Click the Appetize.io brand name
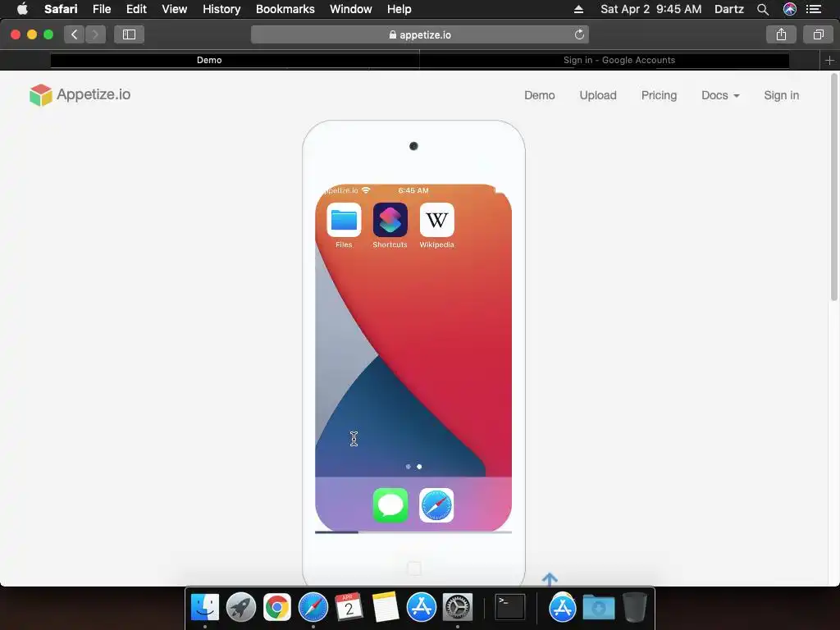The height and width of the screenshot is (630, 840). click(x=94, y=94)
